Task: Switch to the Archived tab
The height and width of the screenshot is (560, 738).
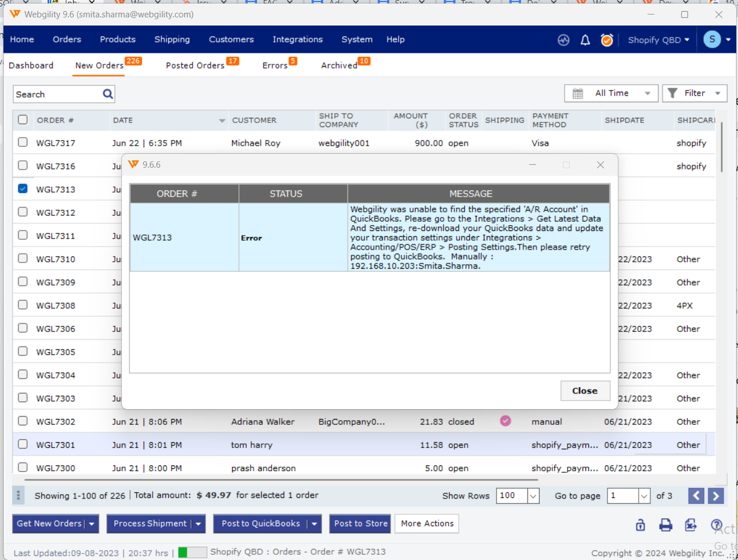Action: 339,66
